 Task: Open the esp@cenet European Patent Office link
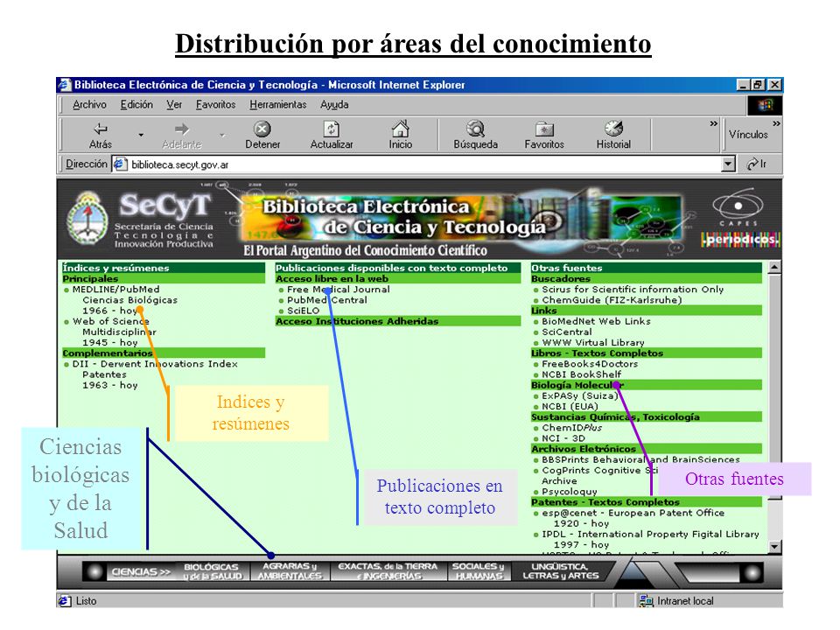click(633, 513)
